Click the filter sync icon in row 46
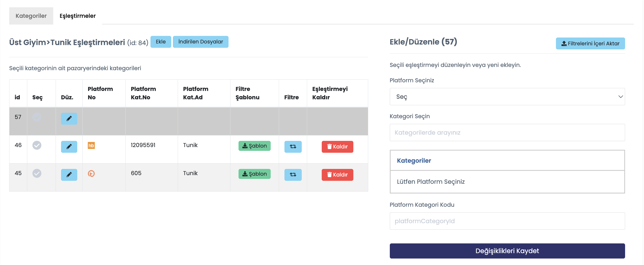This screenshot has width=644, height=265. (x=293, y=147)
